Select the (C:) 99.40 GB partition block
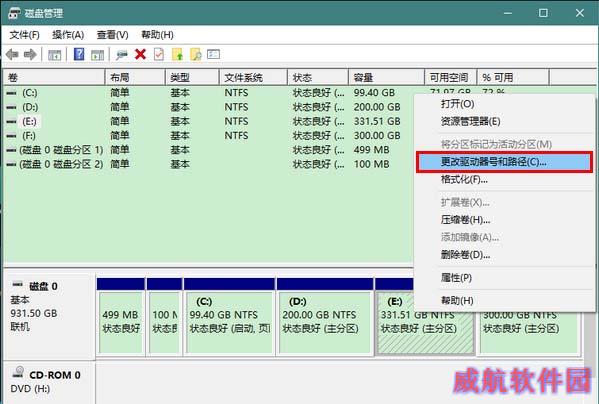 coord(229,323)
